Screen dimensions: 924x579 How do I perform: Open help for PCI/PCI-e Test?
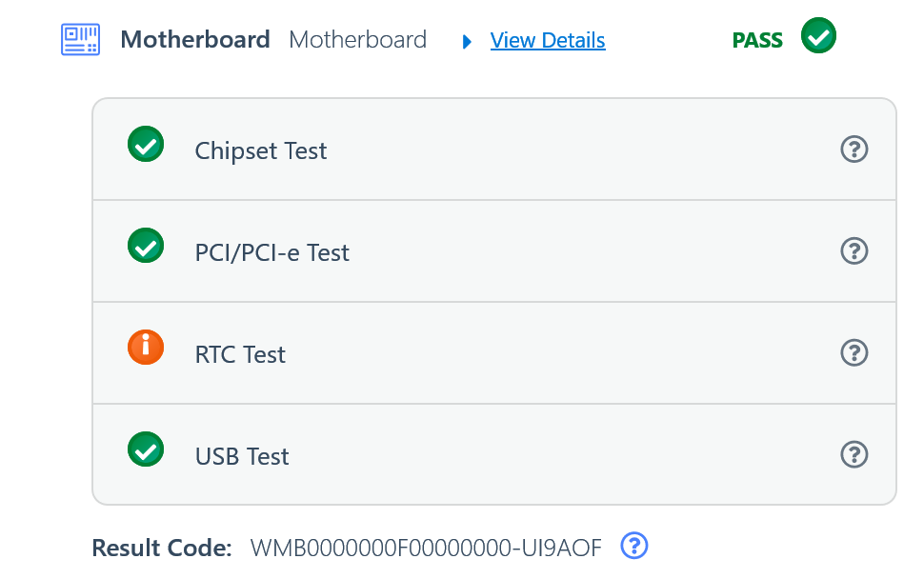point(854,251)
